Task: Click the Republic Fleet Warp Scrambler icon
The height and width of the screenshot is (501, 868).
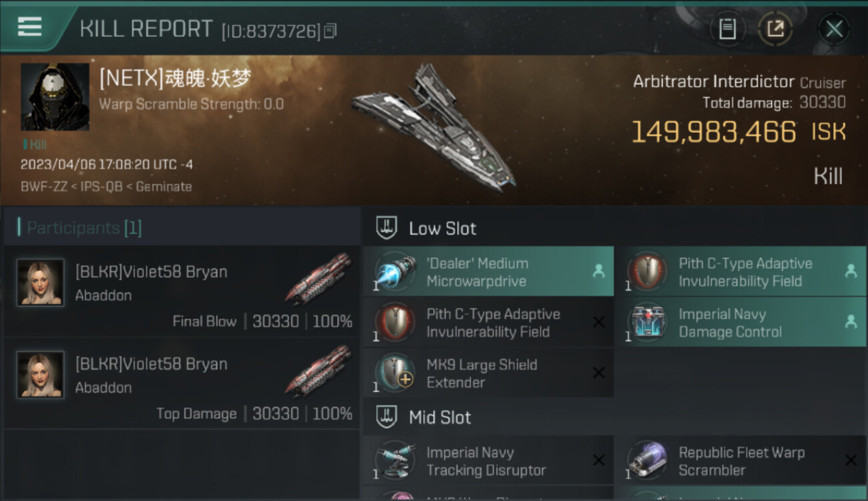Action: point(648,461)
